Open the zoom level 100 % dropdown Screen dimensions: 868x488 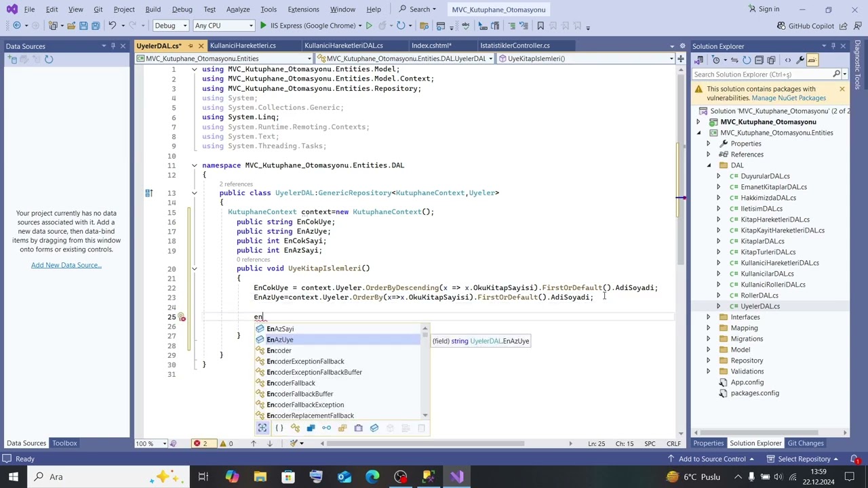(x=150, y=443)
